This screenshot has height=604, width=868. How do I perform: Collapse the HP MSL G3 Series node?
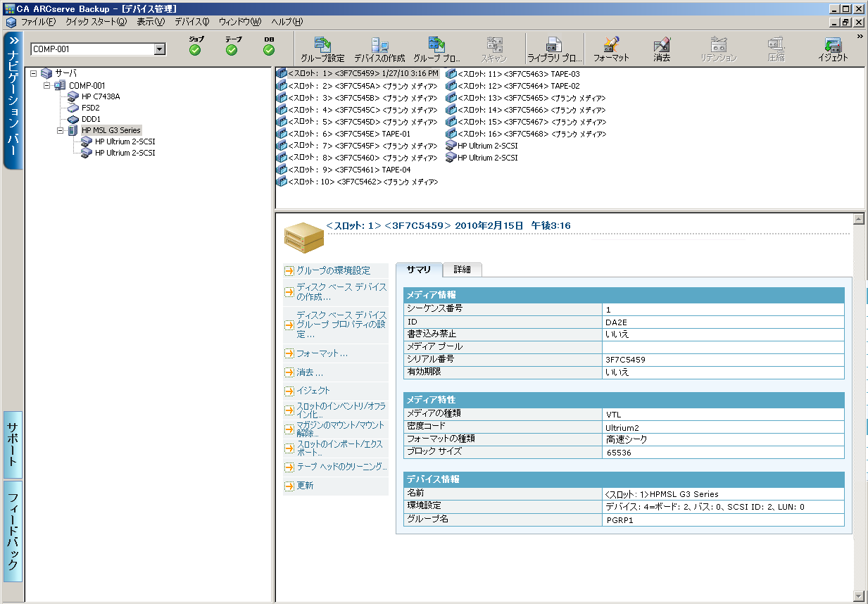click(x=61, y=130)
